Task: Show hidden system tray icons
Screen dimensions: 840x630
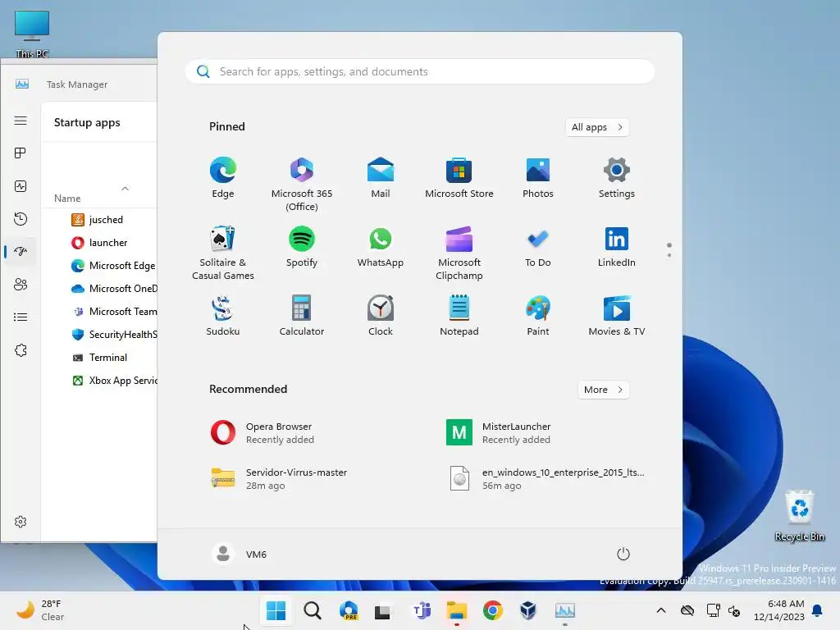Action: 661,610
